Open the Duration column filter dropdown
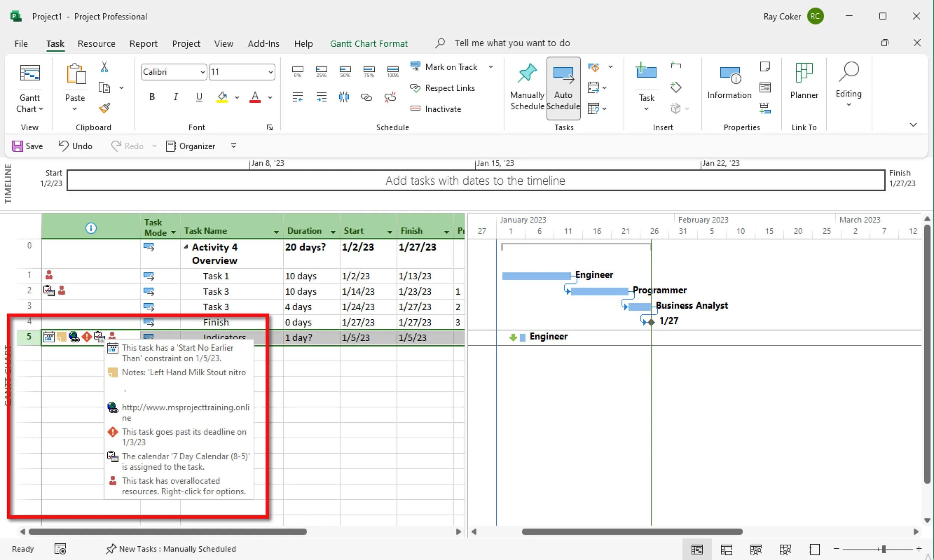Screen dimensions: 934x560 [x=333, y=232]
